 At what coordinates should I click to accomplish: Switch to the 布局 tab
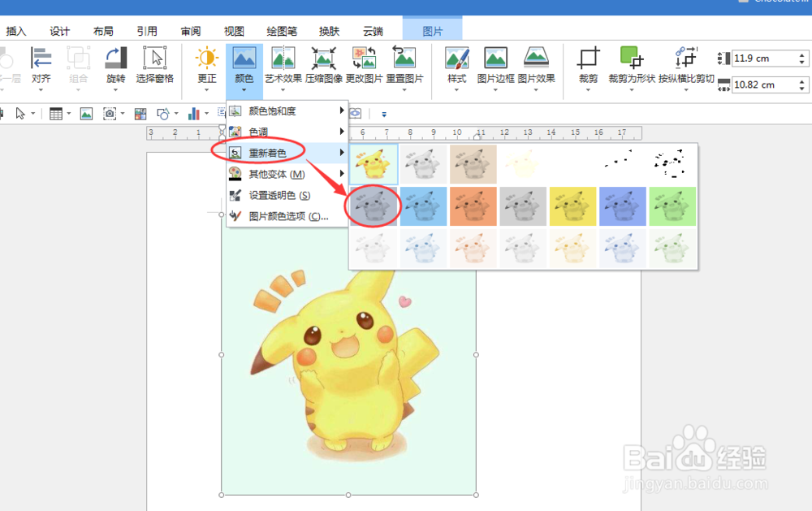pyautogui.click(x=103, y=31)
